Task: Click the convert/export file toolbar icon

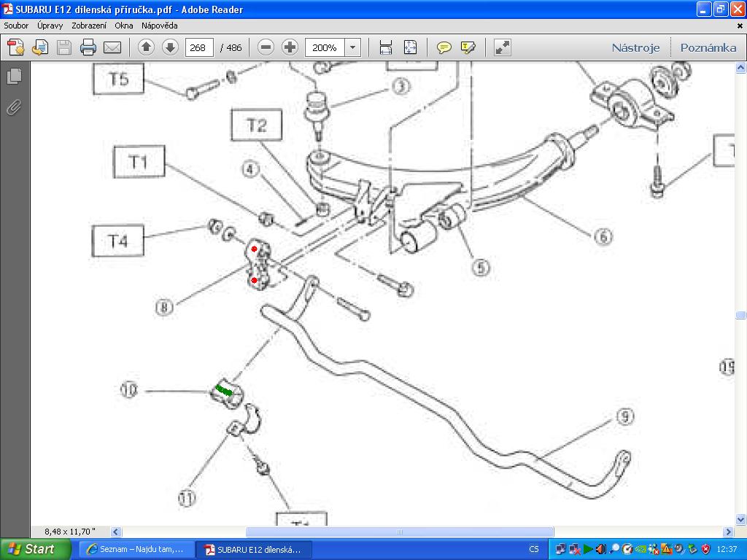Action: [40, 47]
